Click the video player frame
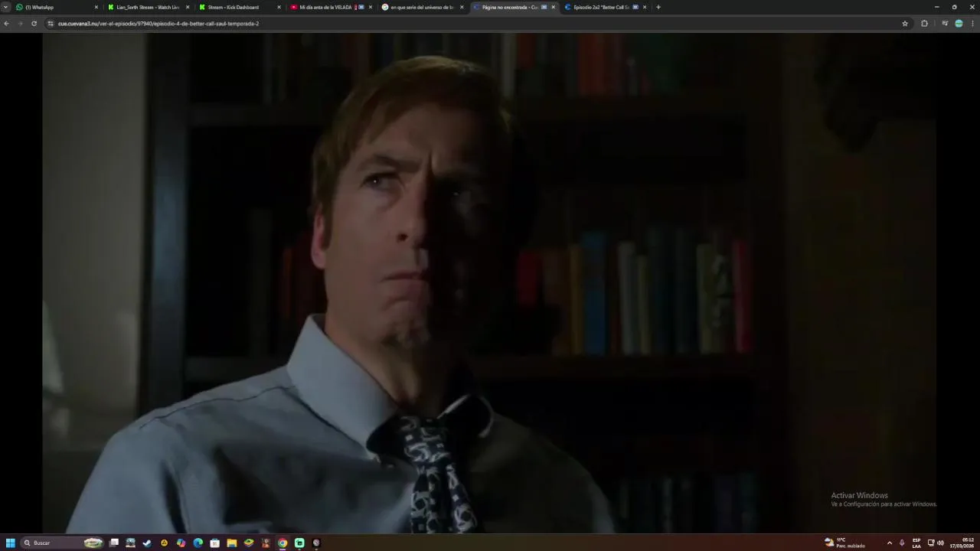The image size is (980, 551). tap(490, 283)
